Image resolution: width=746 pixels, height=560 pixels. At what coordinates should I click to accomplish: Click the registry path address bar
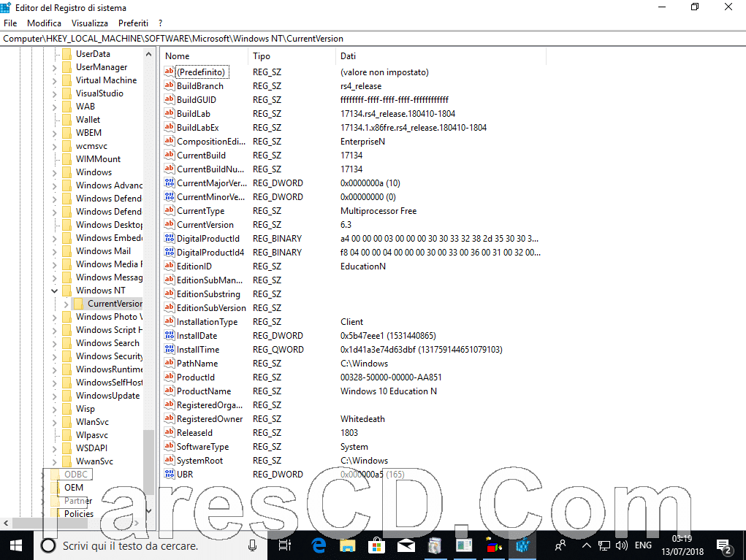point(373,39)
